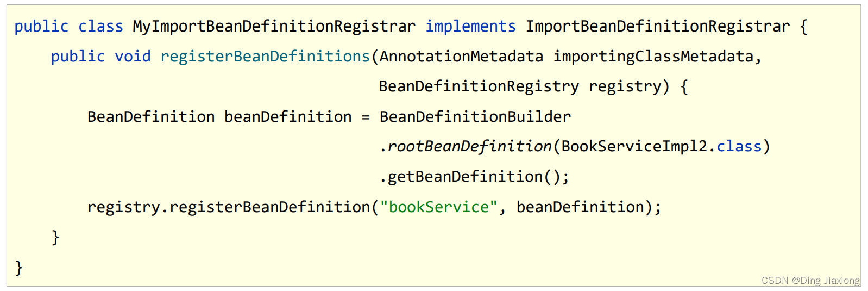This screenshot has height=291, width=868.
Task: Click BookServiceImpl2 class reference
Action: click(x=634, y=146)
